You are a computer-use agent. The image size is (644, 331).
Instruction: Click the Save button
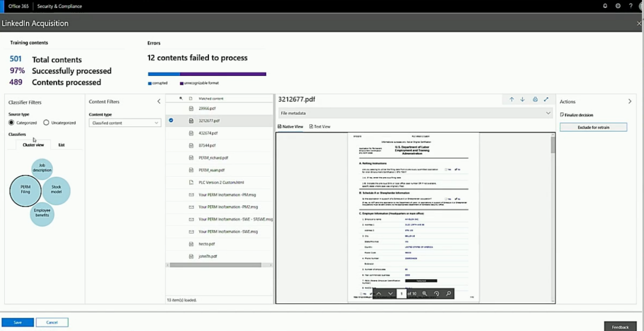[x=18, y=322]
